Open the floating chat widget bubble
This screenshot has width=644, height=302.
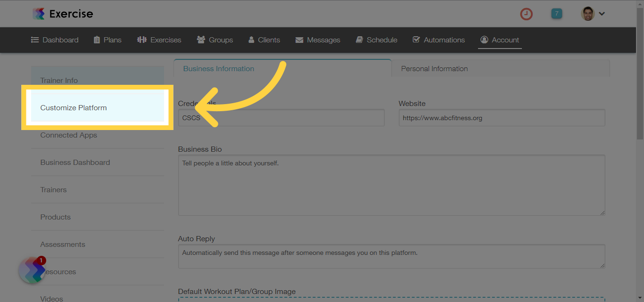click(x=31, y=270)
